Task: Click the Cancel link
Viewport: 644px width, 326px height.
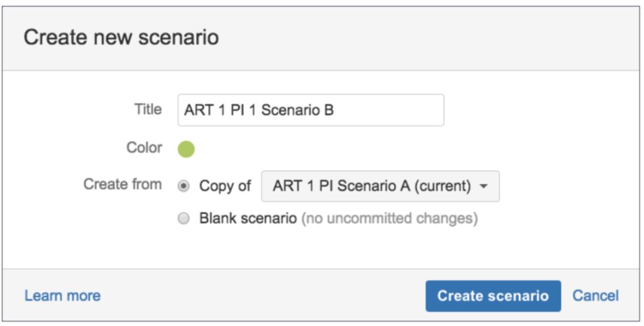Action: coord(595,296)
